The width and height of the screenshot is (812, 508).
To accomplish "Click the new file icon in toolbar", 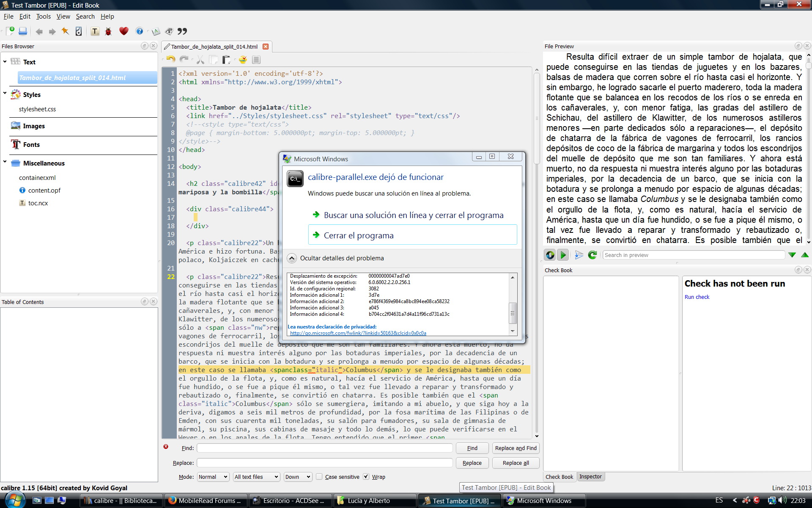I will [10, 31].
